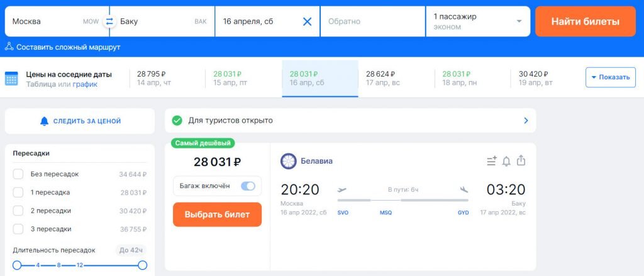Click the calendar icon for neighboring dates

pos(11,79)
